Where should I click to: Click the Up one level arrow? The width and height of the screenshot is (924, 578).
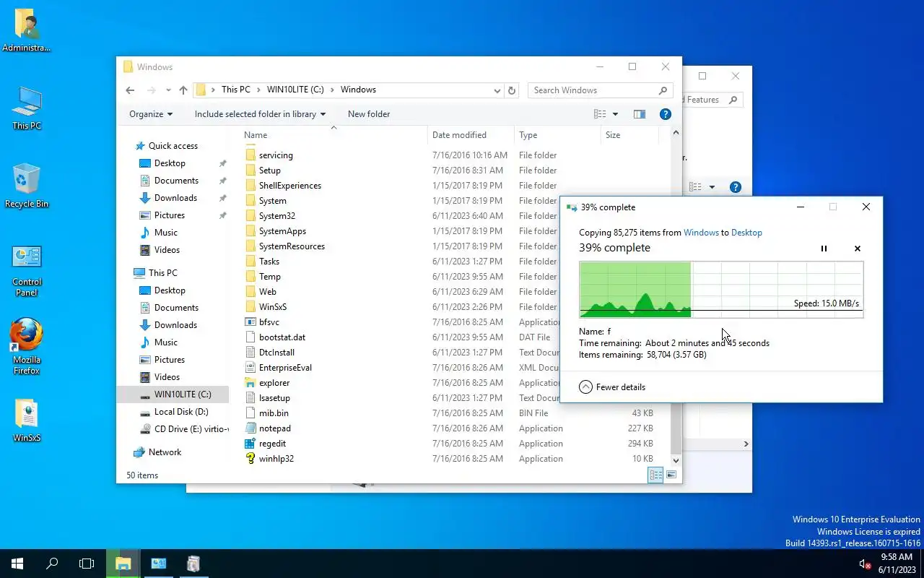coord(183,90)
